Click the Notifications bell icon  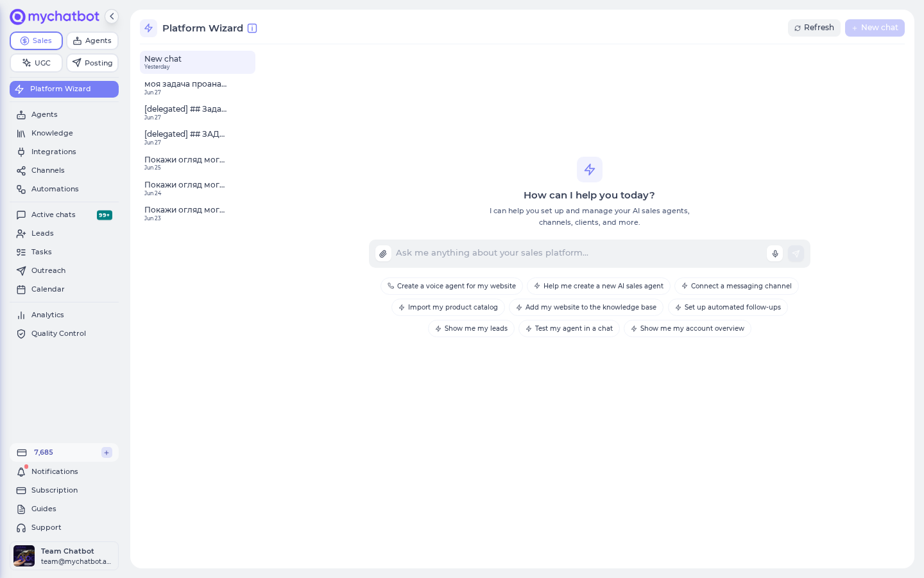click(x=21, y=472)
